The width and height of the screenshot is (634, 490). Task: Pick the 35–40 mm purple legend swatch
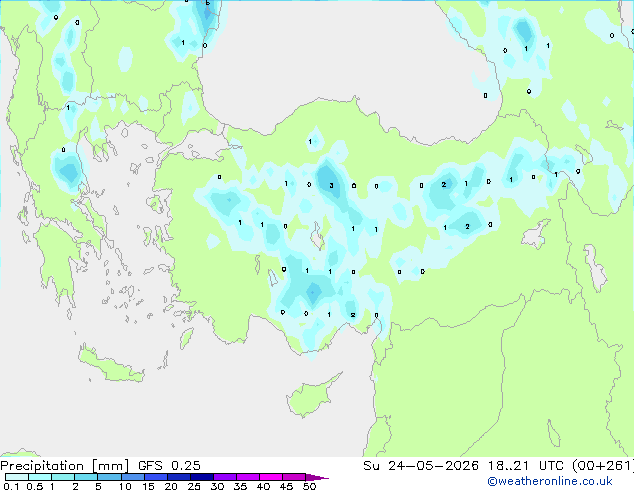pos(247,477)
